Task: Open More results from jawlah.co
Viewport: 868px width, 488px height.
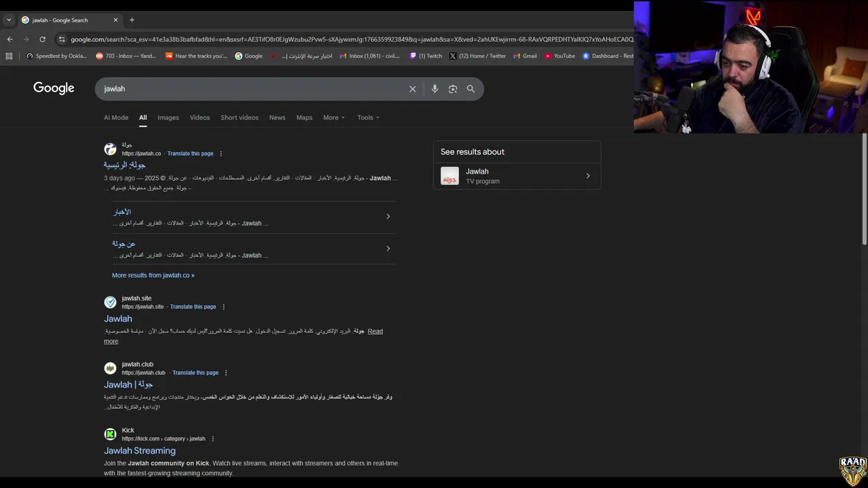Action: click(x=153, y=275)
